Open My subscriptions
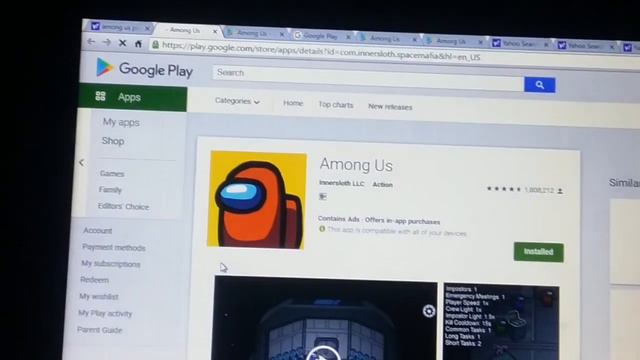This screenshot has height=360, width=640. (x=111, y=264)
